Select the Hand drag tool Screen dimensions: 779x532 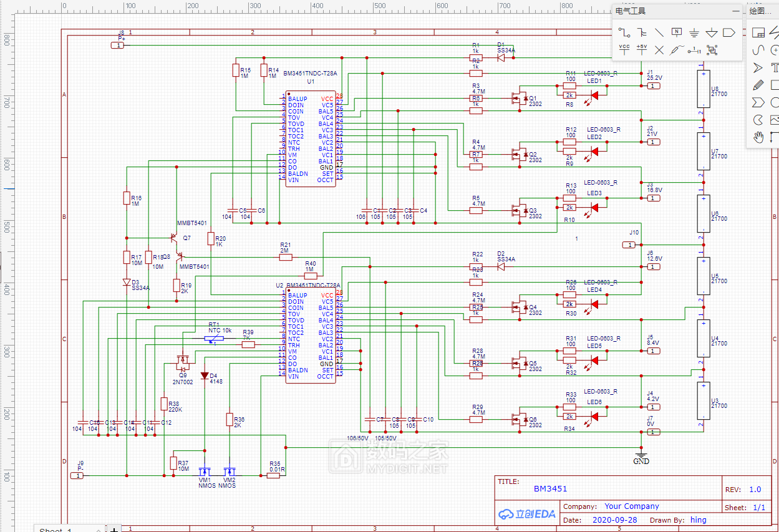pos(758,137)
